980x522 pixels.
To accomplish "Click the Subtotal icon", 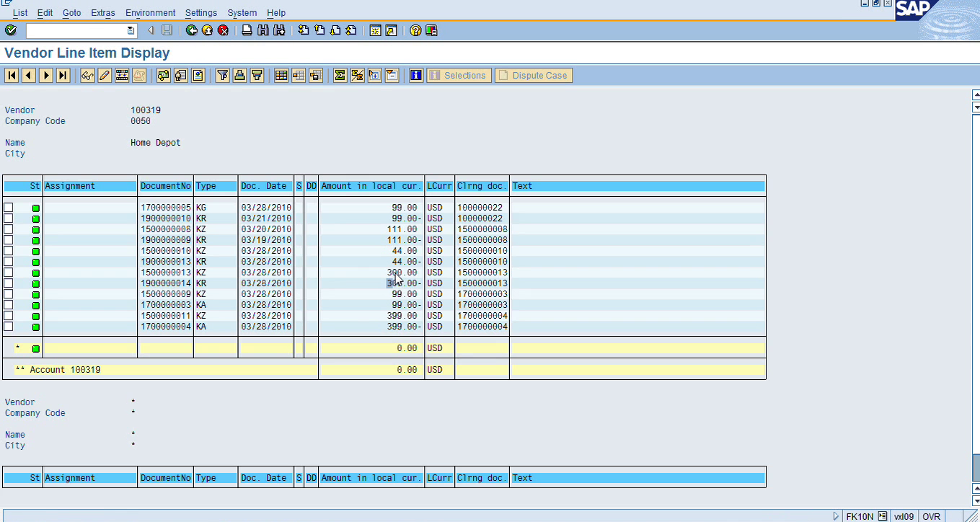I will tap(357, 75).
